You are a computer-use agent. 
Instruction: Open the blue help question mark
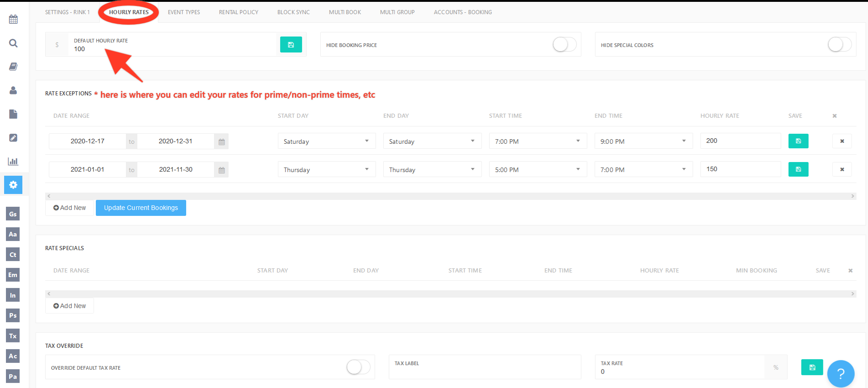[840, 374]
